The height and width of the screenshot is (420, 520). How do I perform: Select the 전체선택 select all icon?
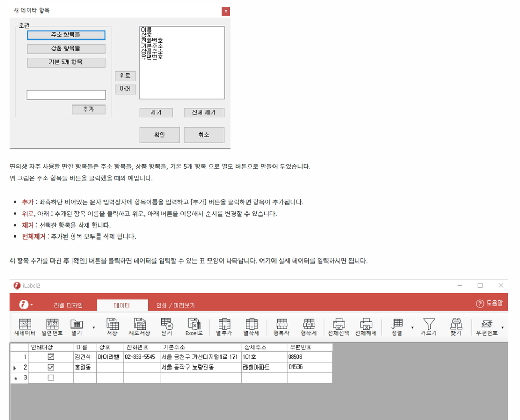tap(339, 326)
